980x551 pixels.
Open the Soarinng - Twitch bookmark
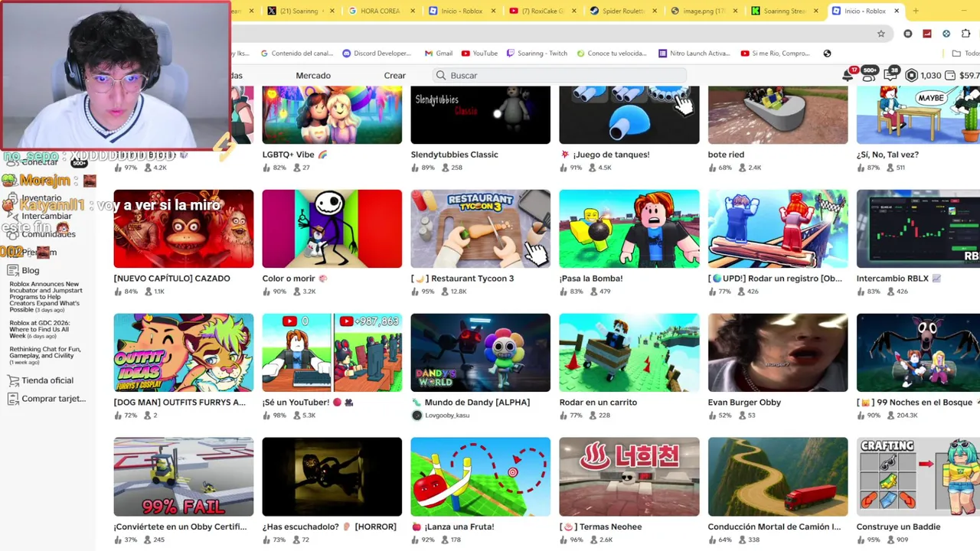536,54
